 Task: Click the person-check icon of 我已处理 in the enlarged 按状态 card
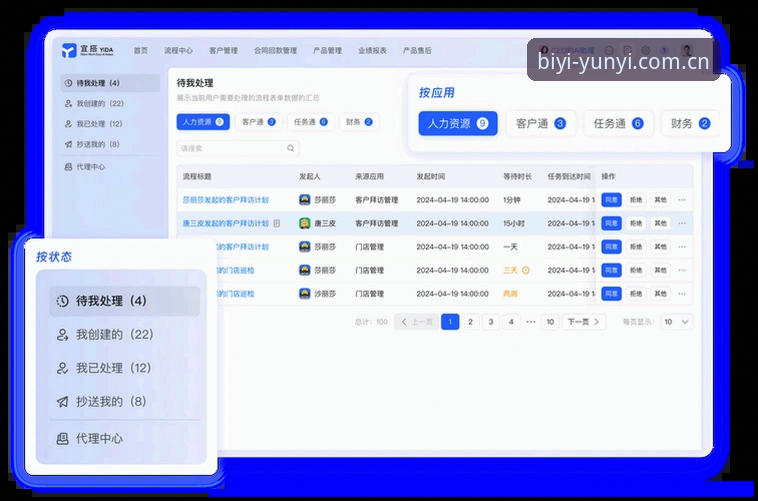[62, 368]
